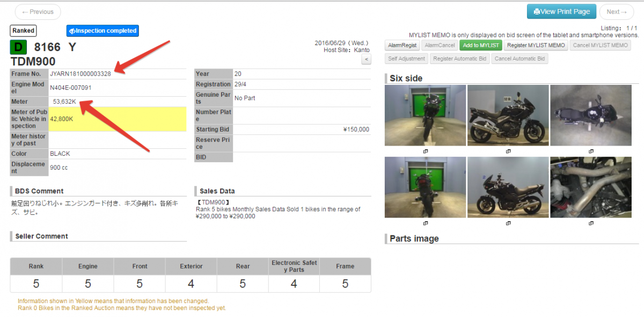Click Cancel MYLIST MEMO

(x=600, y=45)
